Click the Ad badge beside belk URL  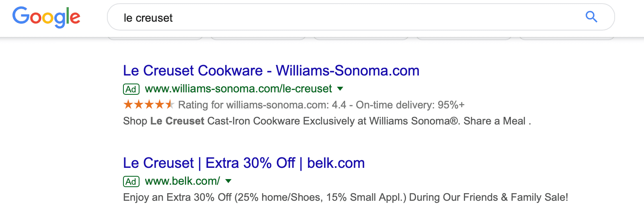coord(131,181)
